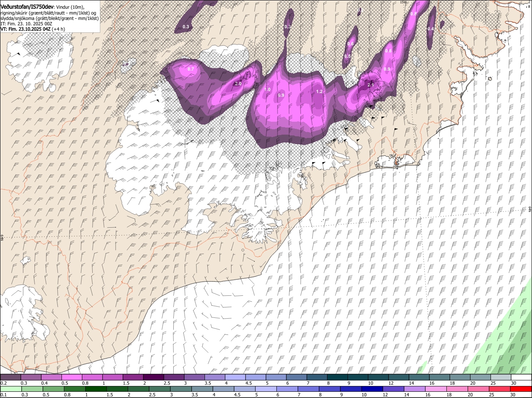Click the 2.0 precipitation value on the map
Screen dimensions: 532x398
point(238,84)
